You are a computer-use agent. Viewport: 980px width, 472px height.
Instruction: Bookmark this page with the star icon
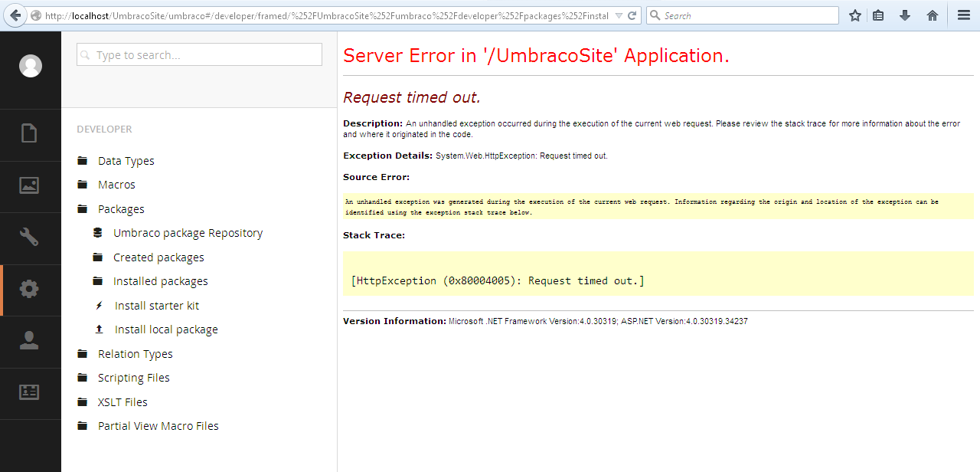[x=855, y=15]
